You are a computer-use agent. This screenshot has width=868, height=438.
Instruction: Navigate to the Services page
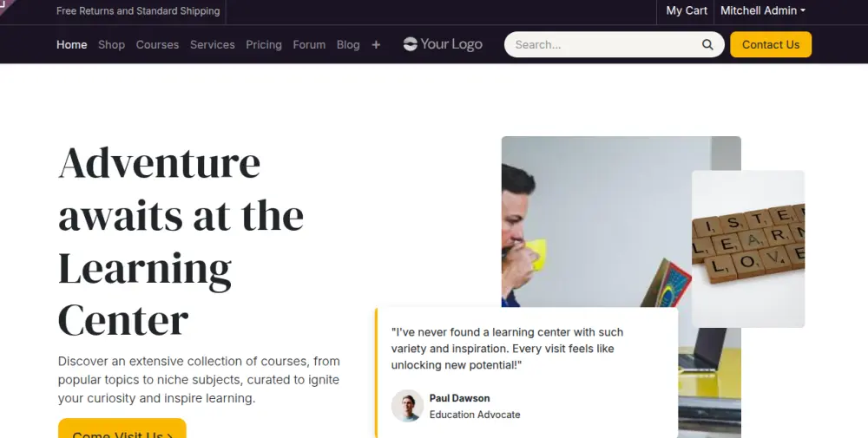pos(212,45)
